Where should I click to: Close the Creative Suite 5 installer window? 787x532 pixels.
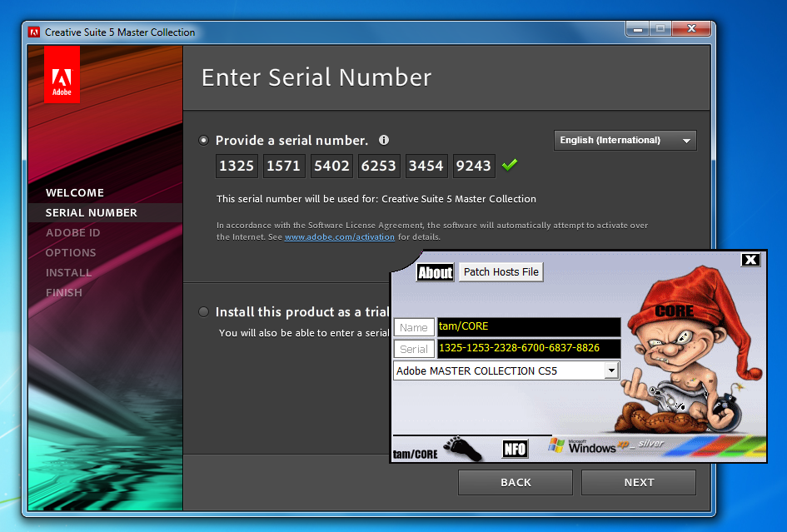691,29
